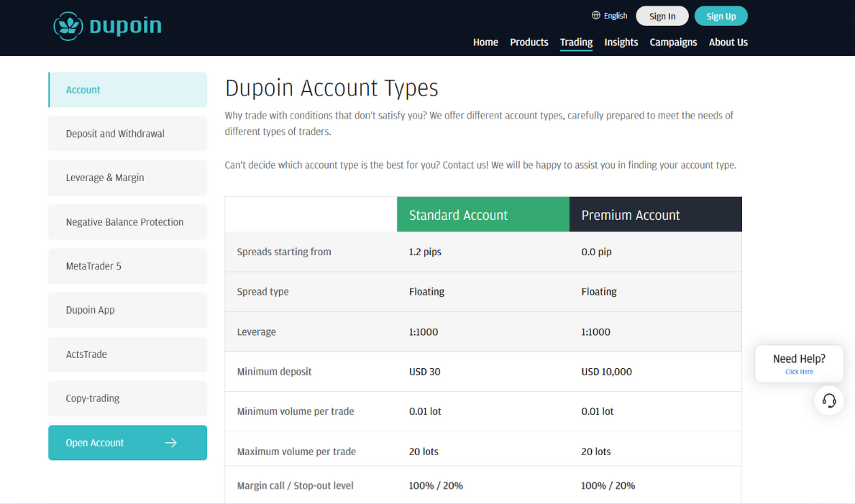855x504 pixels.
Task: Click the 'Why trade with conditions' paragraph
Action: click(479, 123)
